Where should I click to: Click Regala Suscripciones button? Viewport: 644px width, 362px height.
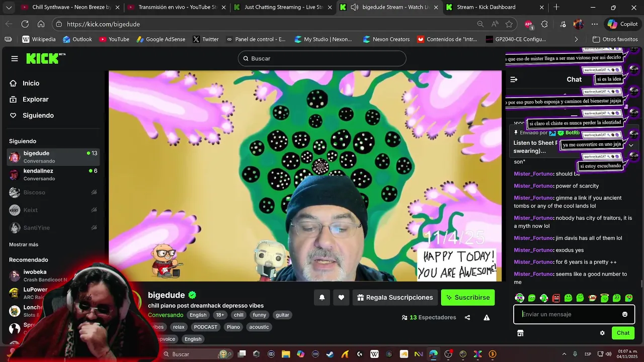click(x=395, y=298)
